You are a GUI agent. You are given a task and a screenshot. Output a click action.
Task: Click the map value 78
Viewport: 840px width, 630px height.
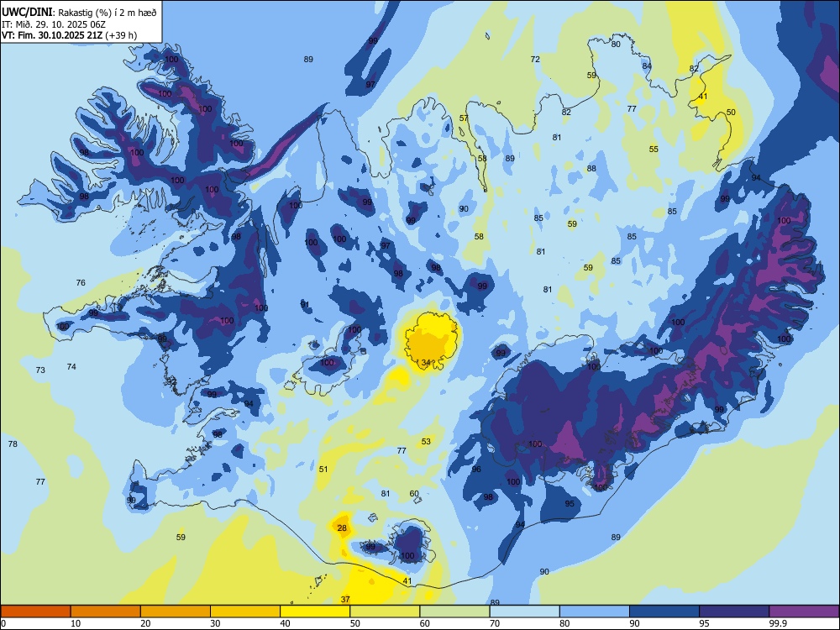point(13,444)
